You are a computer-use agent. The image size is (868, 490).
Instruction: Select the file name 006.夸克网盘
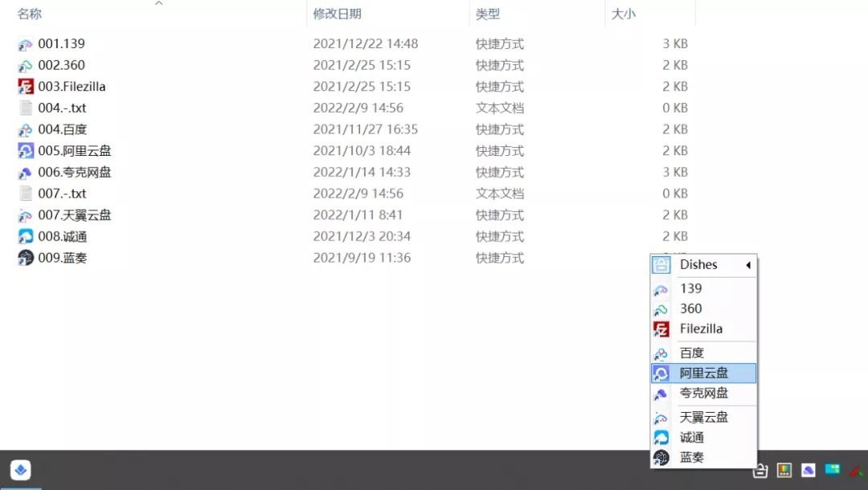pyautogui.click(x=75, y=173)
